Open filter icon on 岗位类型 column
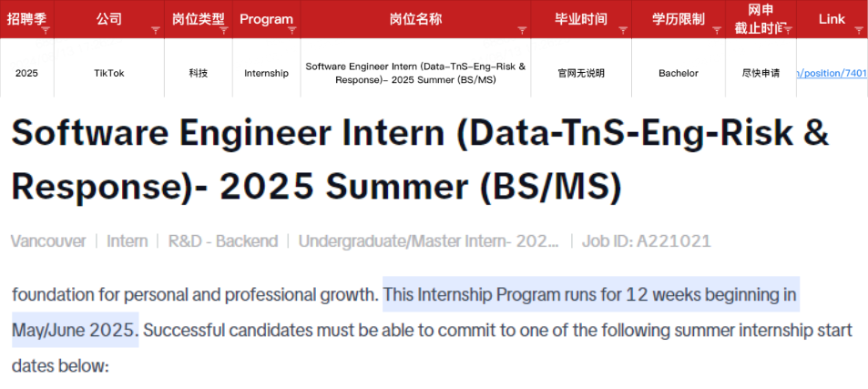 (x=224, y=30)
